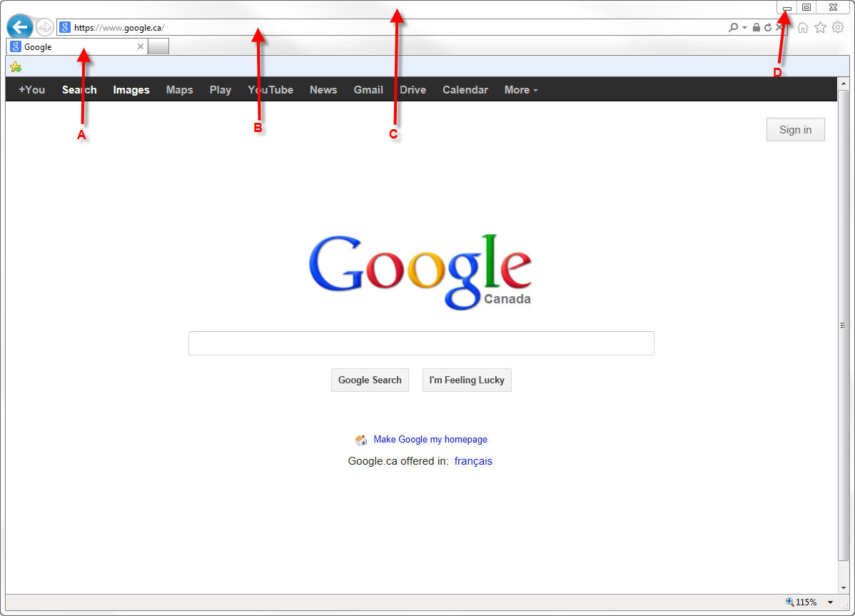Close the Google tab

[x=140, y=46]
